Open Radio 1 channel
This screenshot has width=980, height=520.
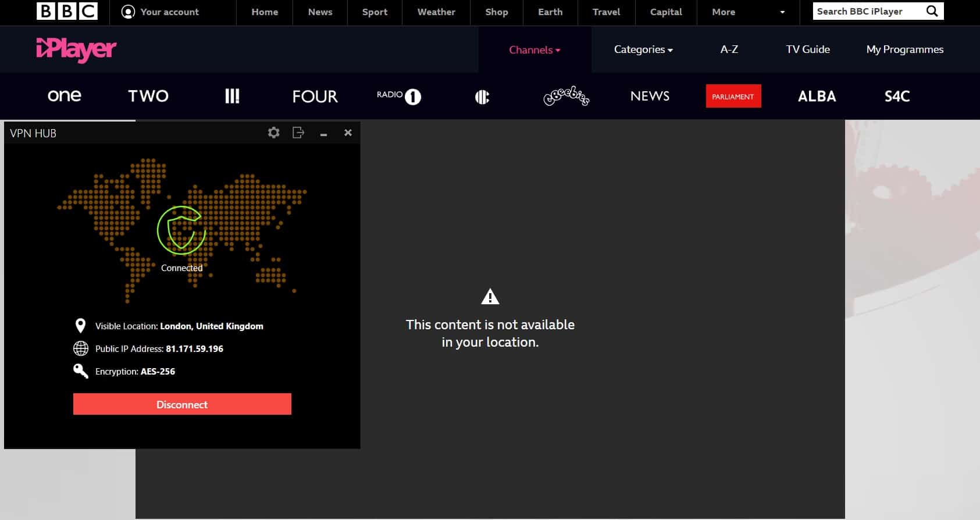399,96
